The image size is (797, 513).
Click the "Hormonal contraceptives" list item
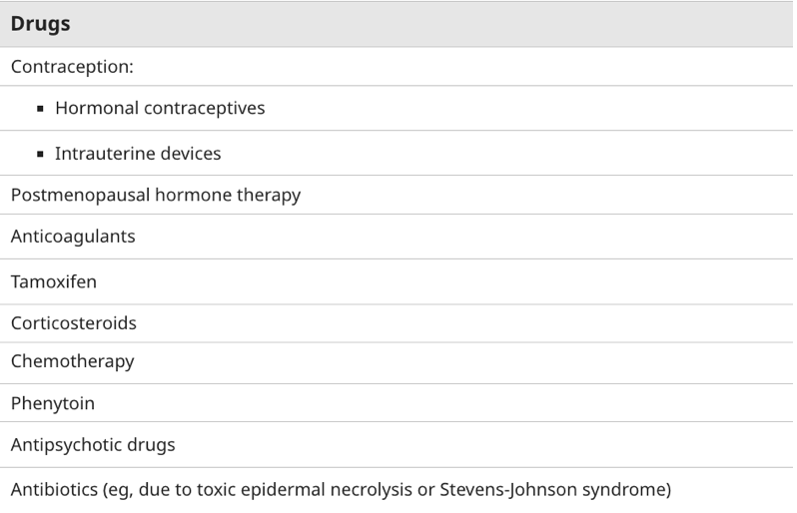tap(160, 108)
